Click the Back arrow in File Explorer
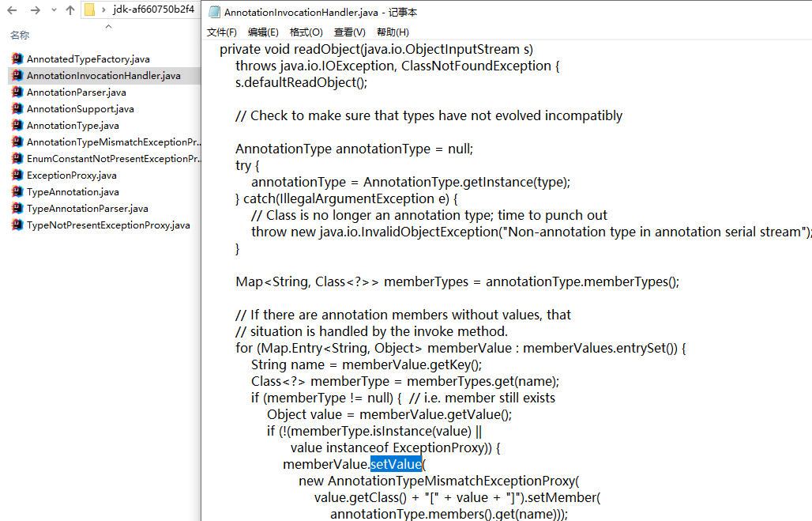Image resolution: width=812 pixels, height=521 pixels. (13, 9)
